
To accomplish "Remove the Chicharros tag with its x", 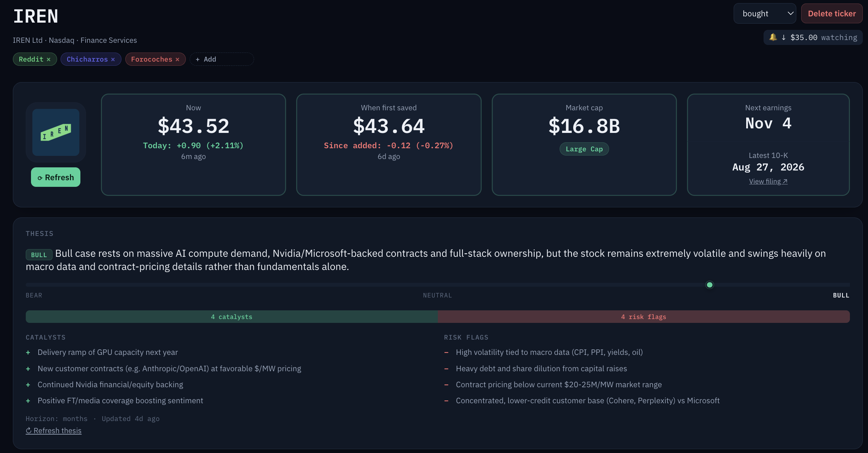I will point(113,59).
